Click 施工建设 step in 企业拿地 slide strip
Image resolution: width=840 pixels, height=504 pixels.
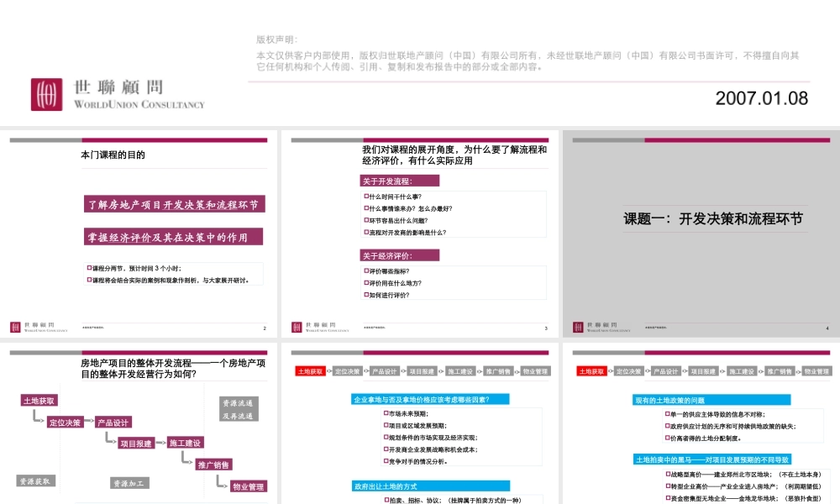pyautogui.click(x=460, y=371)
